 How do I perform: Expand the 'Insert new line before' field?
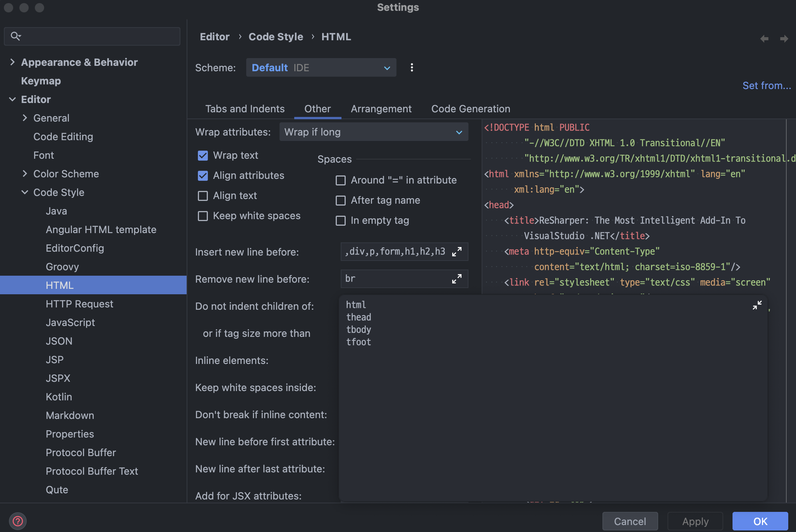457,252
